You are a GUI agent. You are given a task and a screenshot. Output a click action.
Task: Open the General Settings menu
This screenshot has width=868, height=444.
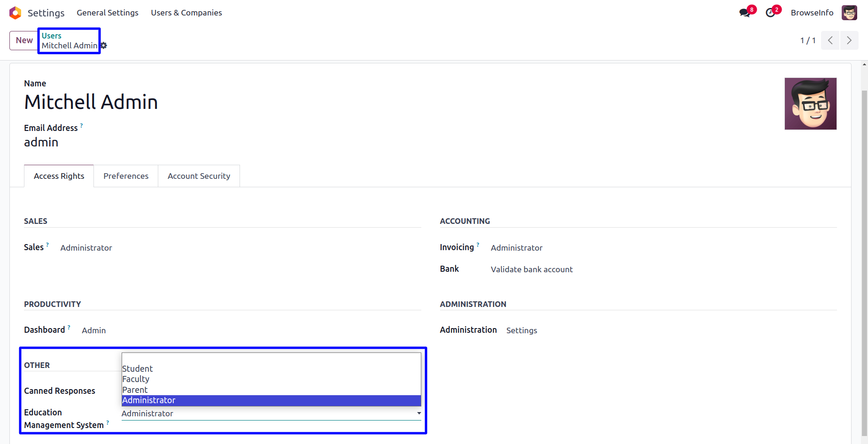pyautogui.click(x=108, y=13)
